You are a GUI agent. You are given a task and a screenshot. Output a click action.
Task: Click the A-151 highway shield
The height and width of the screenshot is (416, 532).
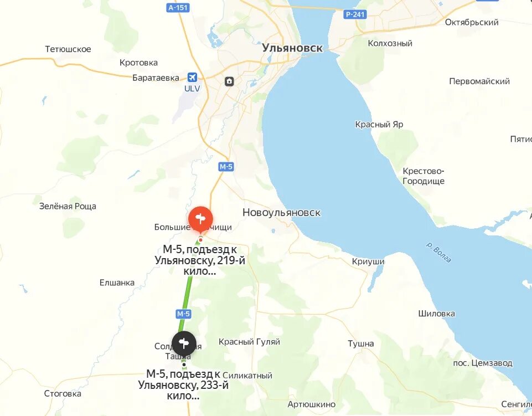coord(178,7)
